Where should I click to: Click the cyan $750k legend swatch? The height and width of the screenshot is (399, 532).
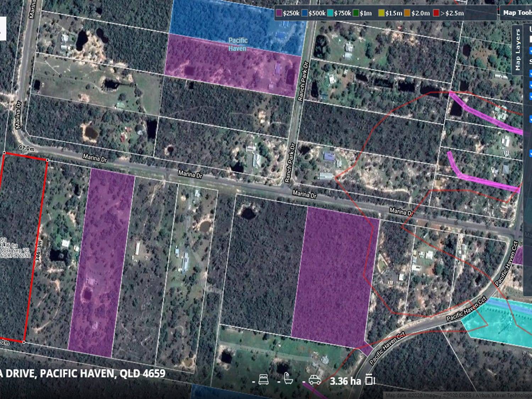(330, 13)
